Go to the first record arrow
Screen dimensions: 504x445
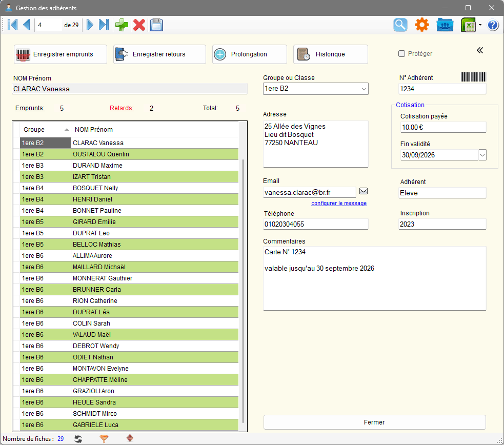(x=13, y=25)
